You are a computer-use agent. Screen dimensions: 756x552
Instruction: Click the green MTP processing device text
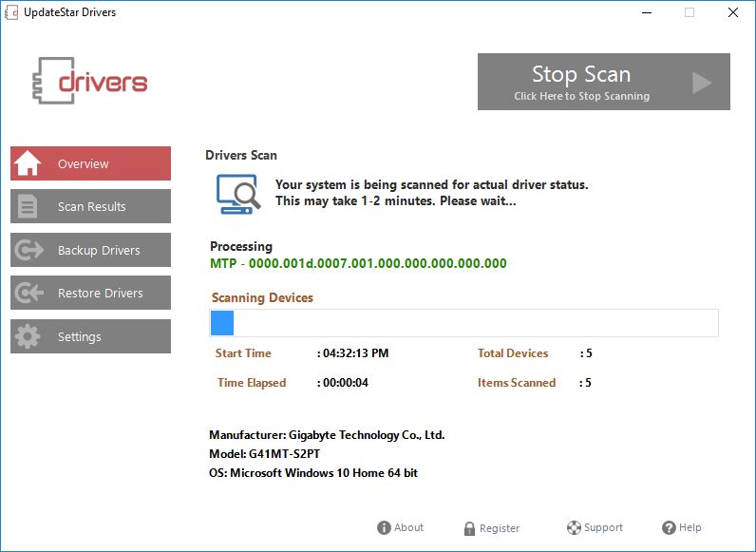(x=358, y=263)
